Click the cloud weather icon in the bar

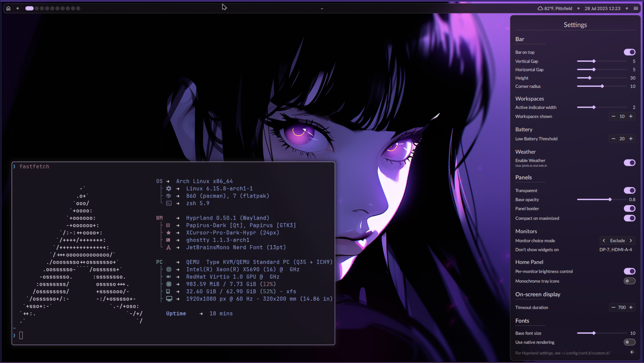(540, 8)
